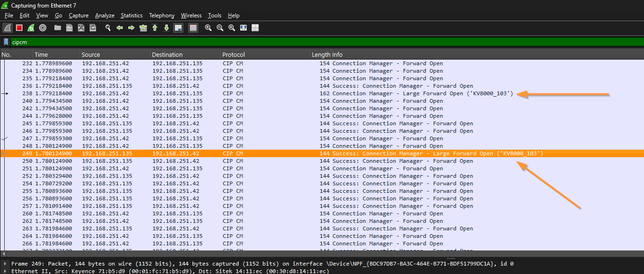This screenshot has width=644, height=274.
Task: Open the display filter bookmark menu
Action: pyautogui.click(x=6, y=42)
